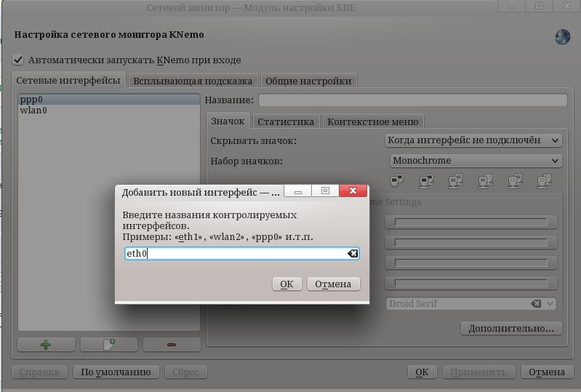581x392 pixels.
Task: Click the KNemo globe icon in header
Action: 563,37
